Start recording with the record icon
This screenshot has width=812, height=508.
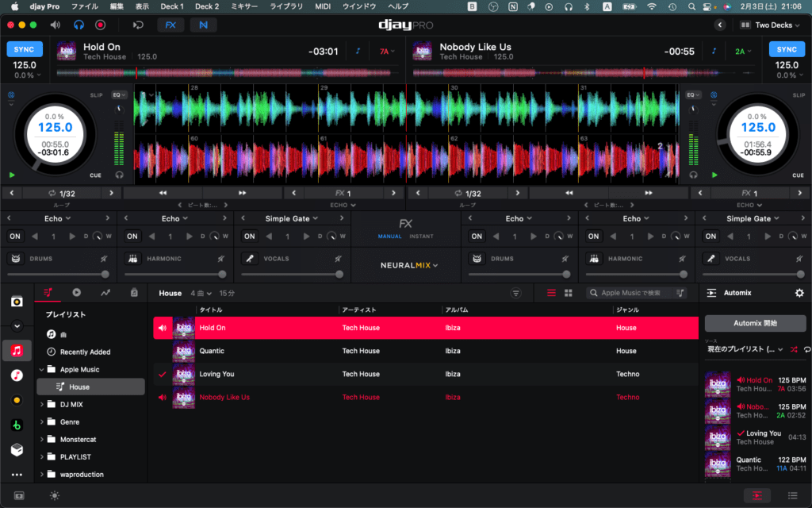click(x=101, y=25)
